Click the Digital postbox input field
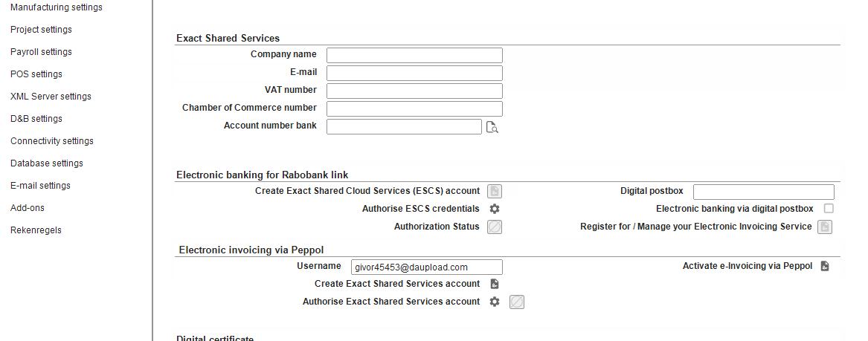868x341 pixels. [x=763, y=192]
